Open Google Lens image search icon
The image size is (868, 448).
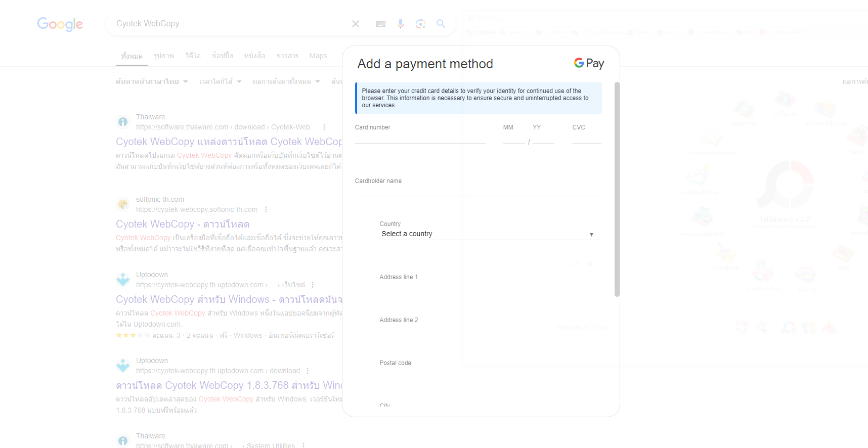(421, 24)
